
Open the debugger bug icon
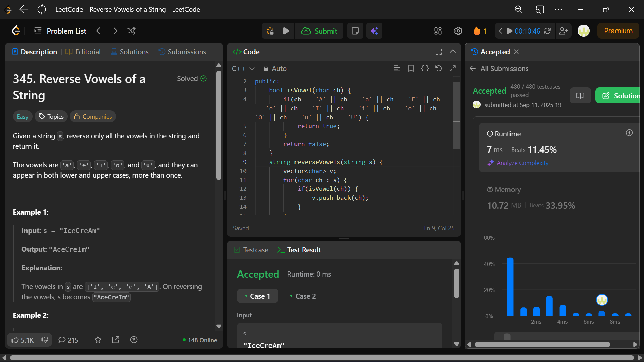point(270,31)
